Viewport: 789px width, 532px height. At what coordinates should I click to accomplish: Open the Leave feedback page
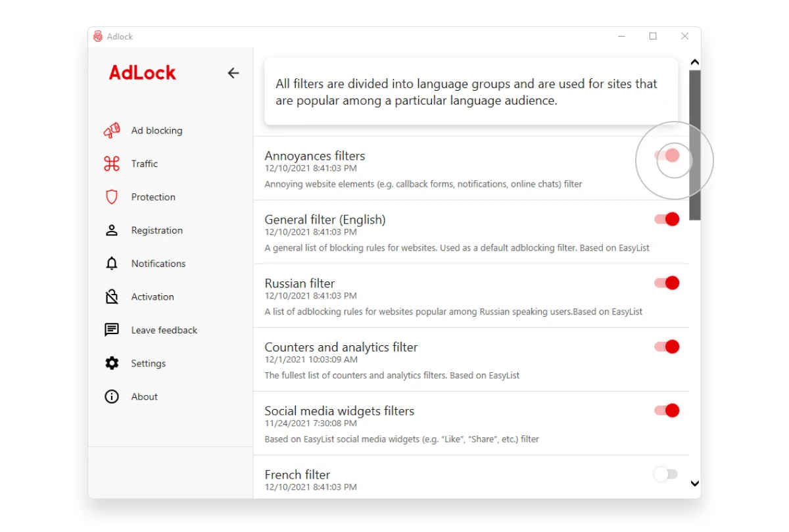click(x=164, y=330)
